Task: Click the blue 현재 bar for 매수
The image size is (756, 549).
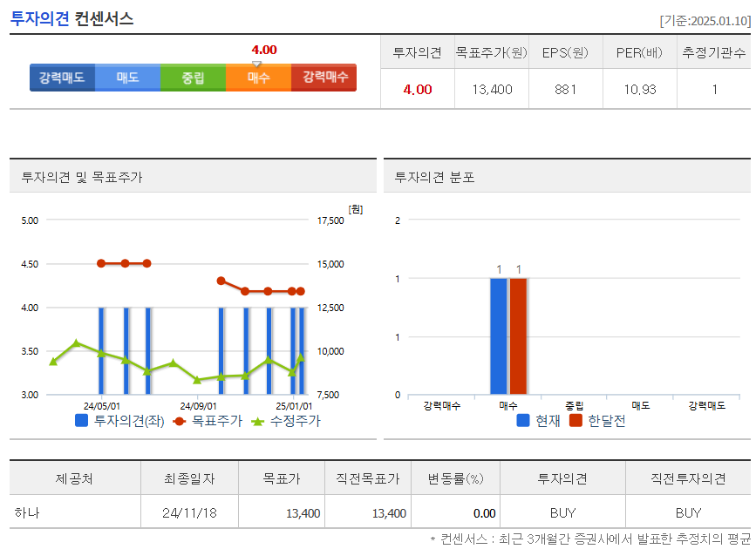Action: coord(499,336)
